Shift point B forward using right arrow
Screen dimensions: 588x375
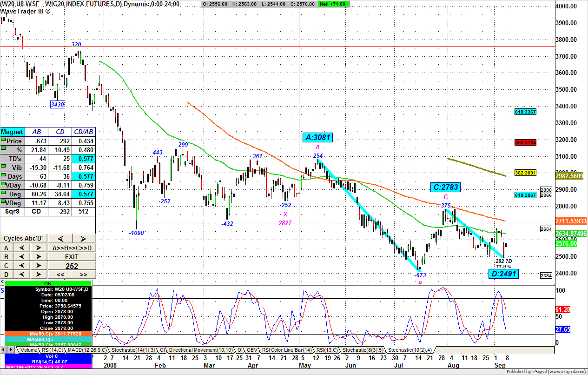point(39,256)
